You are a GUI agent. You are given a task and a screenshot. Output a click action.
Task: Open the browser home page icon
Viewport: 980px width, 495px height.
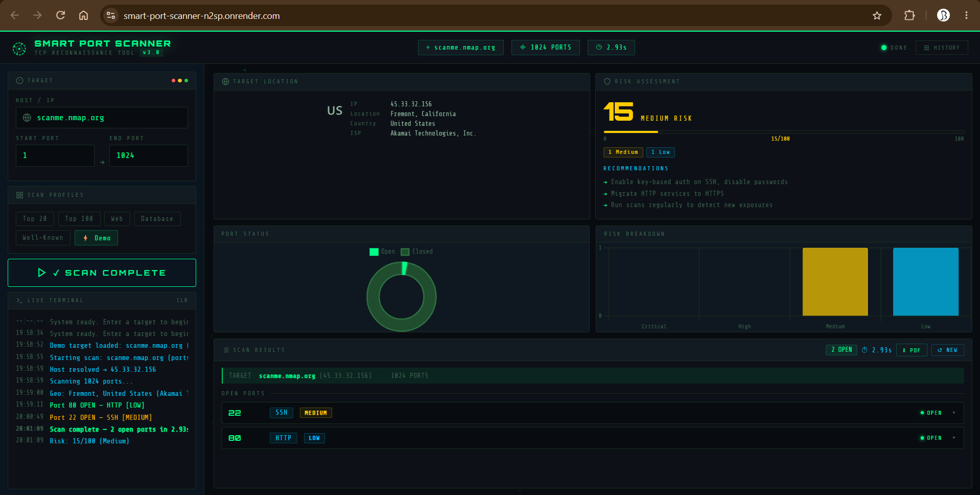tap(83, 15)
